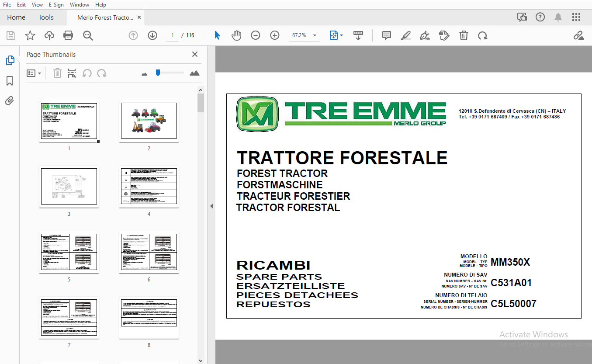Open the Bookmarks sidebar panel
The width and height of the screenshot is (592, 364).
(10, 81)
